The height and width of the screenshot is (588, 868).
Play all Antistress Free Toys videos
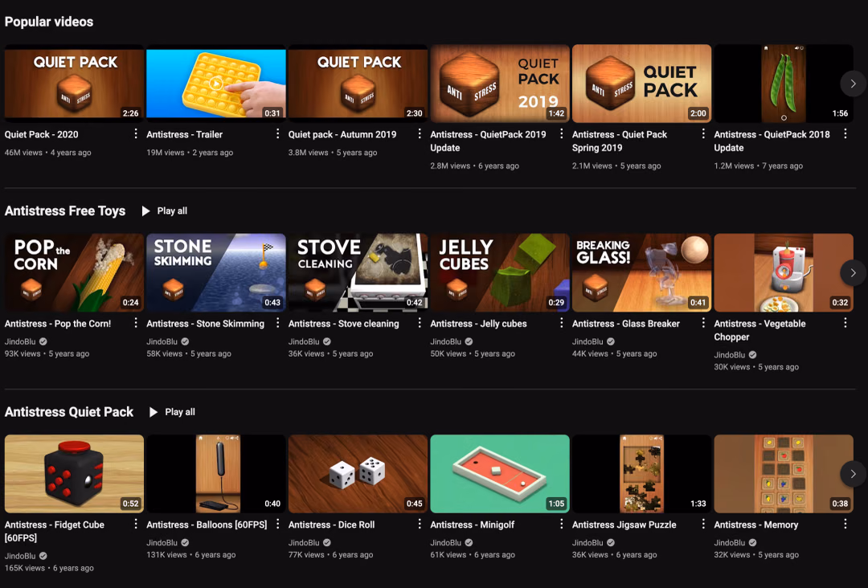pos(165,210)
